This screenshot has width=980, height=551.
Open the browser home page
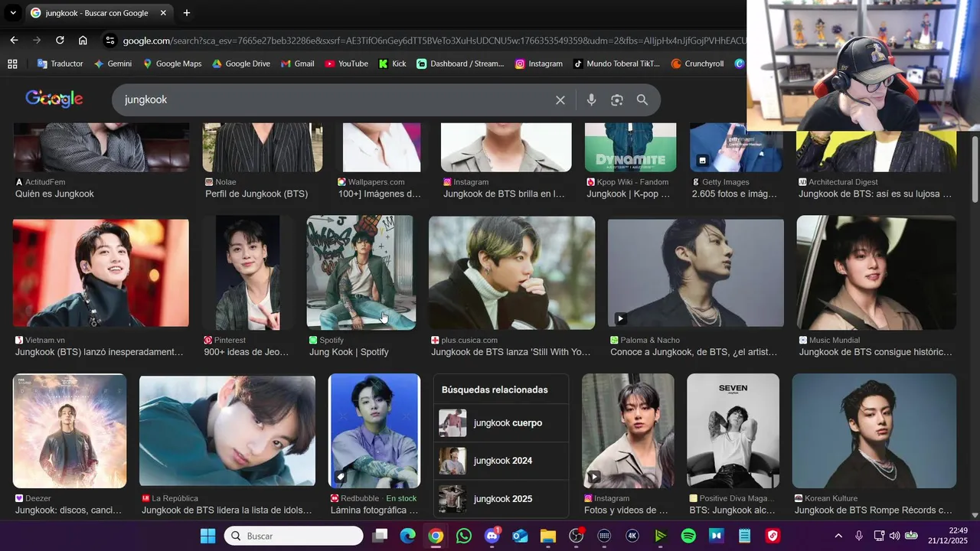click(83, 40)
